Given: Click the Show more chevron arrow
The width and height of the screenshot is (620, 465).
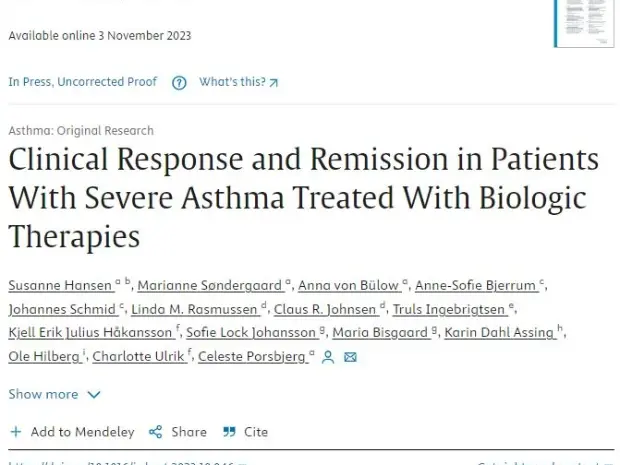Looking at the screenshot, I should click(x=94, y=394).
